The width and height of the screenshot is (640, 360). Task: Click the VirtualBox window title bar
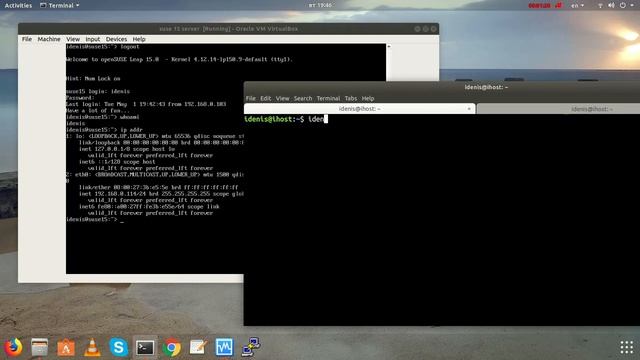229,29
